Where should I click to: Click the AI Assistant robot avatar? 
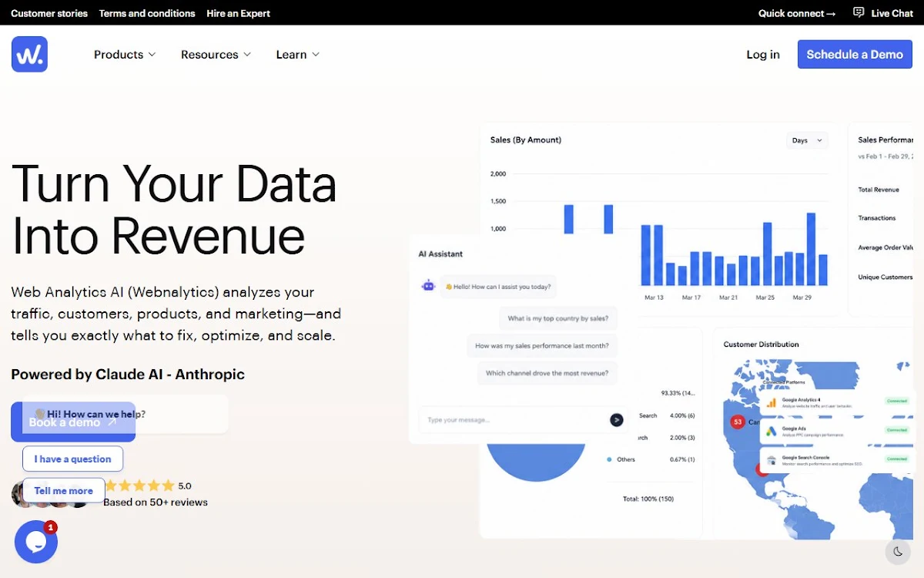[428, 286]
